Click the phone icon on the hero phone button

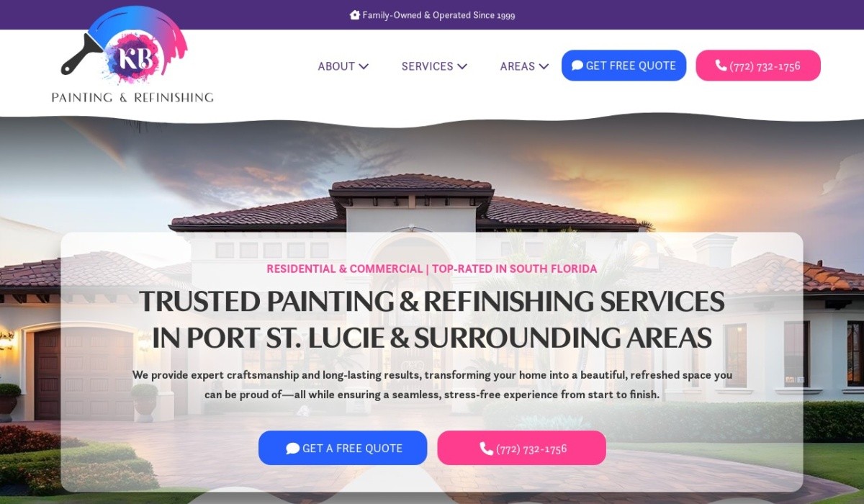click(487, 449)
